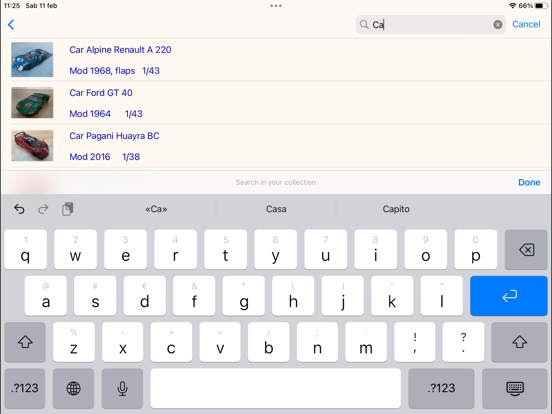Viewport: 552px width, 414px height.
Task: Choose the «Ca» suggestion
Action: [x=156, y=209]
